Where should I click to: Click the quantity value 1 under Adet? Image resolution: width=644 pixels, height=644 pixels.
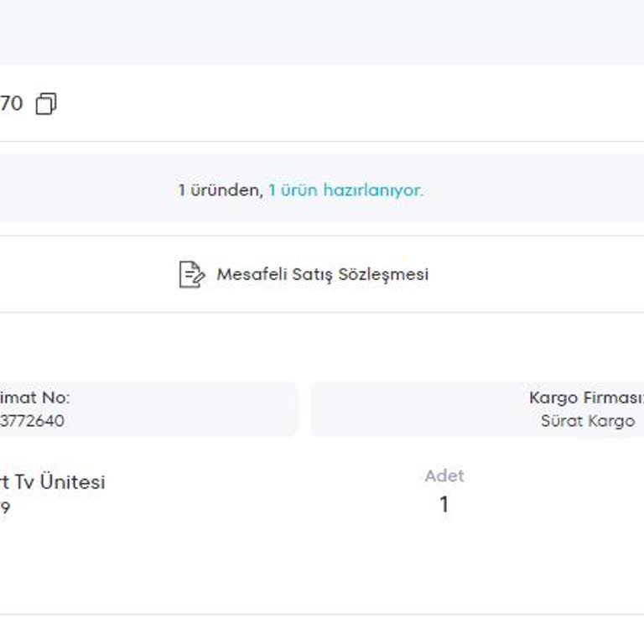coord(444,504)
